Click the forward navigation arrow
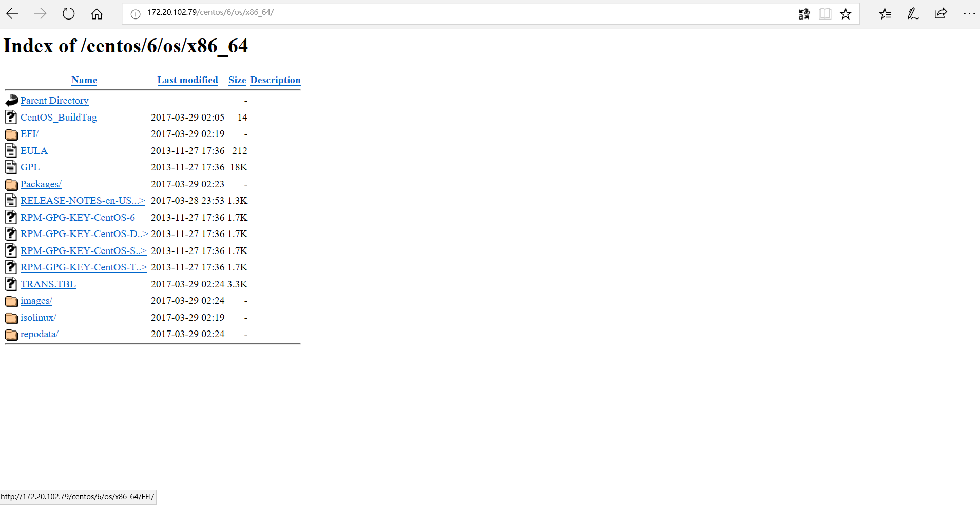The height and width of the screenshot is (506, 980). click(40, 14)
